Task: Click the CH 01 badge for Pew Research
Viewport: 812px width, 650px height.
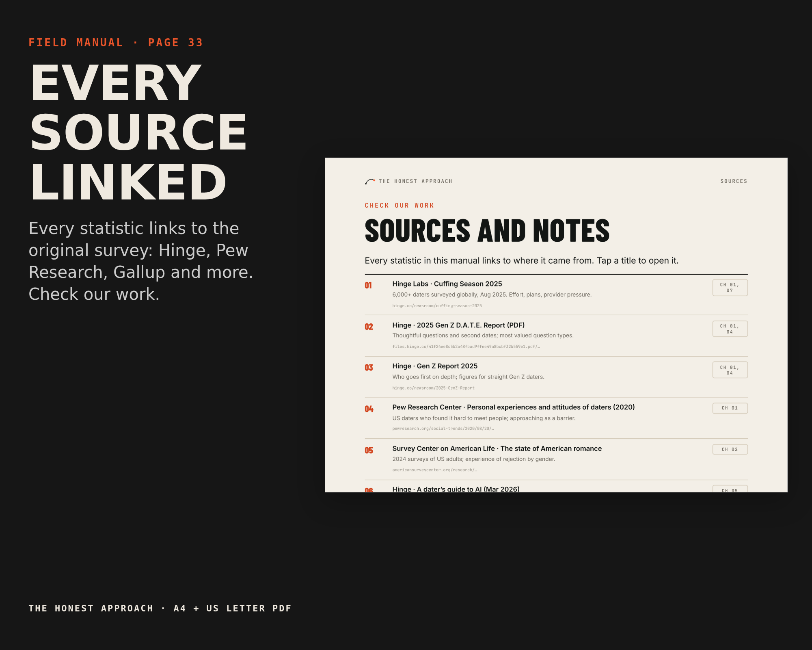Action: pyautogui.click(x=730, y=408)
